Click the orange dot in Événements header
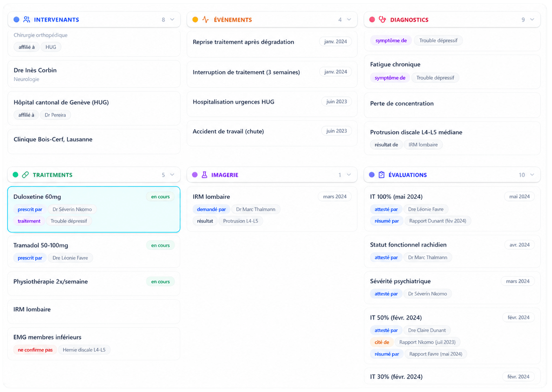 [195, 20]
